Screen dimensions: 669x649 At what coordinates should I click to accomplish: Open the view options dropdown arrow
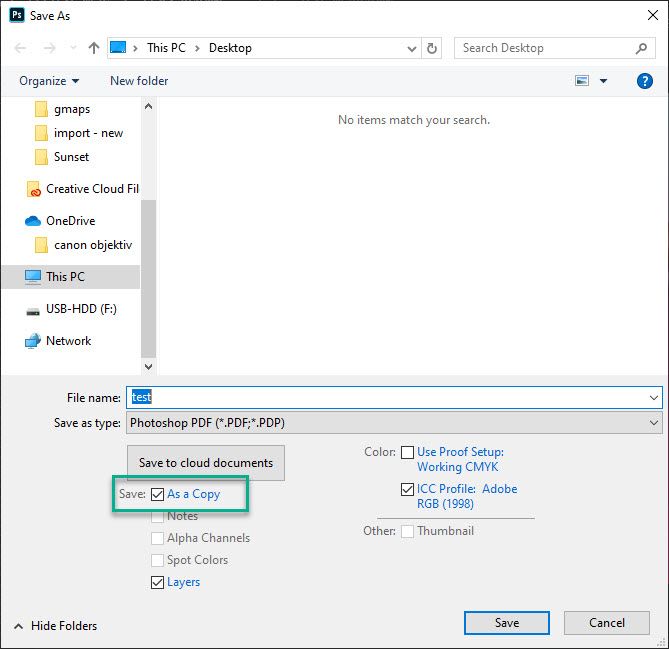603,81
